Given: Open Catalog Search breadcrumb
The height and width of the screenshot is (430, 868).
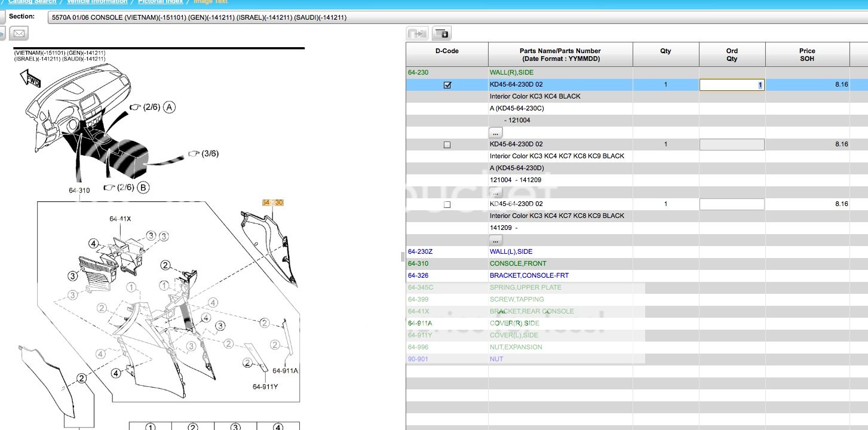Looking at the screenshot, I should [x=32, y=2].
